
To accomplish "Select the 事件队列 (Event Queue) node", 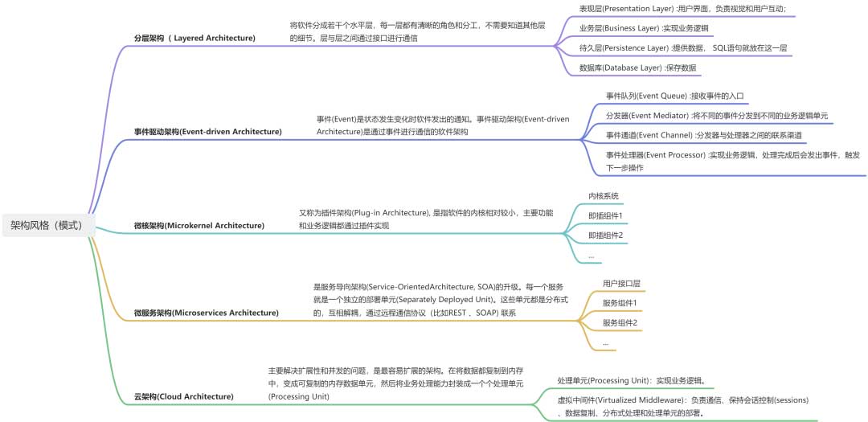I will (674, 96).
